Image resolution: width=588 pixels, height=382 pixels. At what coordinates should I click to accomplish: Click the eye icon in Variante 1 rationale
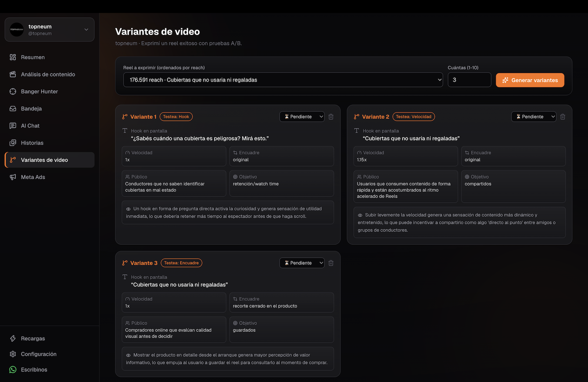(x=128, y=209)
